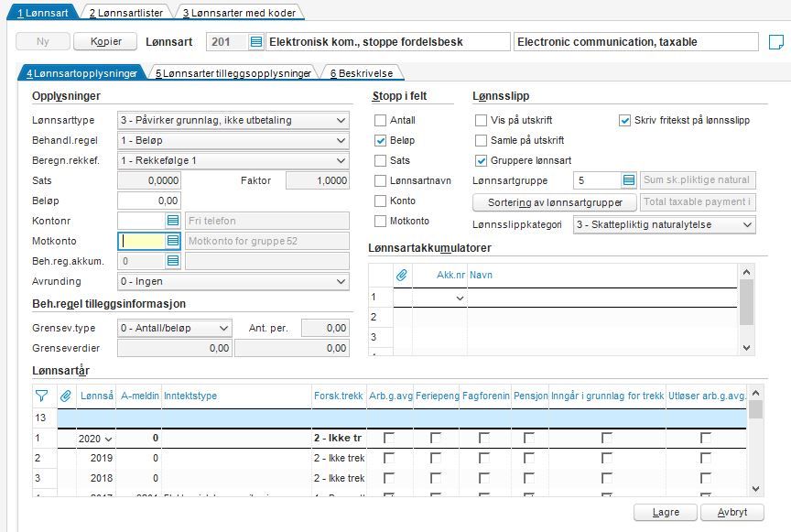The height and width of the screenshot is (532, 791).
Task: Open the Lønnsartgruppe lookup list icon
Action: (x=629, y=180)
